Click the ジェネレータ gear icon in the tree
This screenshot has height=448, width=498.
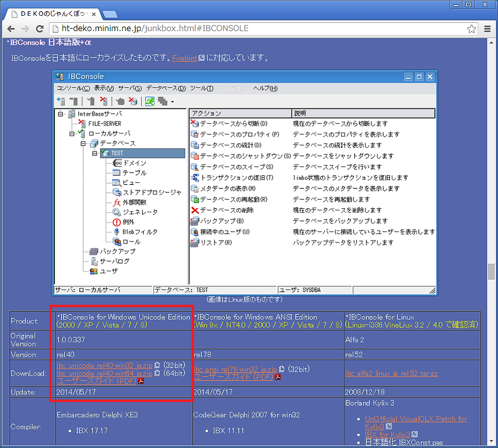click(116, 212)
